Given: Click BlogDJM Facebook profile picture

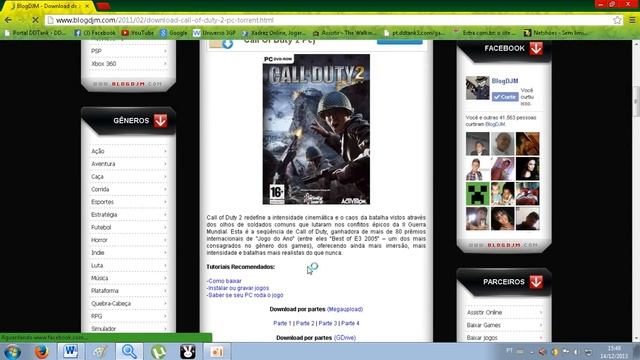Looking at the screenshot, I should tap(478, 88).
